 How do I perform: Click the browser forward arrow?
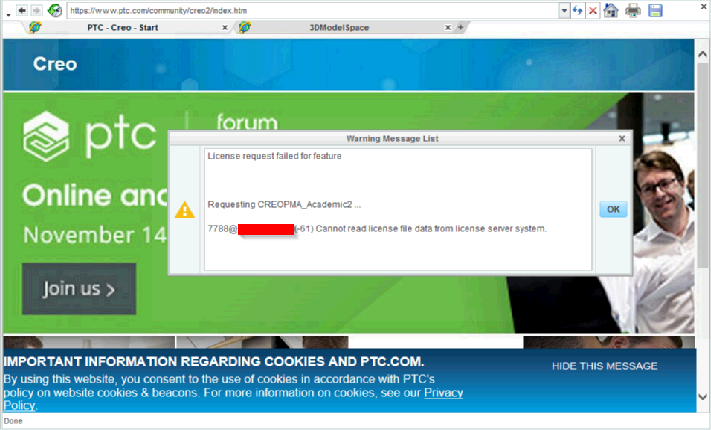pos(36,10)
